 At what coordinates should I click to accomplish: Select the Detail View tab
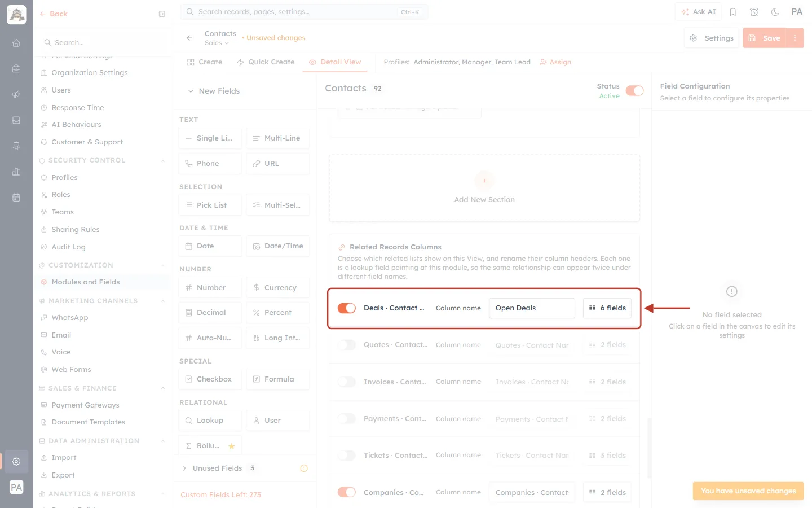pos(335,62)
